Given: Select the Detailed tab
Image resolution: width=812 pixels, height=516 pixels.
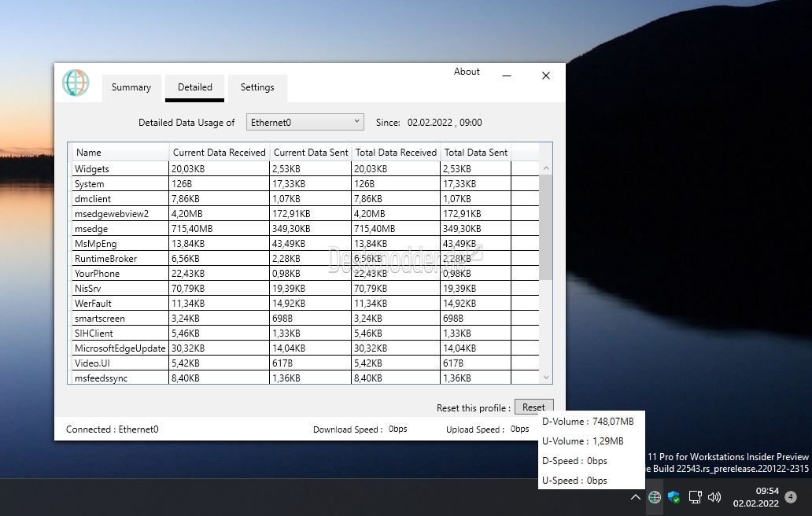Looking at the screenshot, I should (x=194, y=87).
